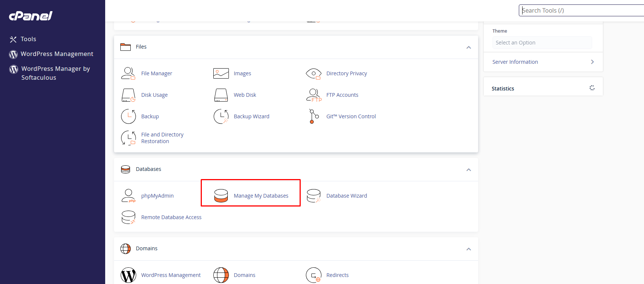This screenshot has width=644, height=284.
Task: Click the Backup Wizard icon
Action: pyautogui.click(x=221, y=116)
